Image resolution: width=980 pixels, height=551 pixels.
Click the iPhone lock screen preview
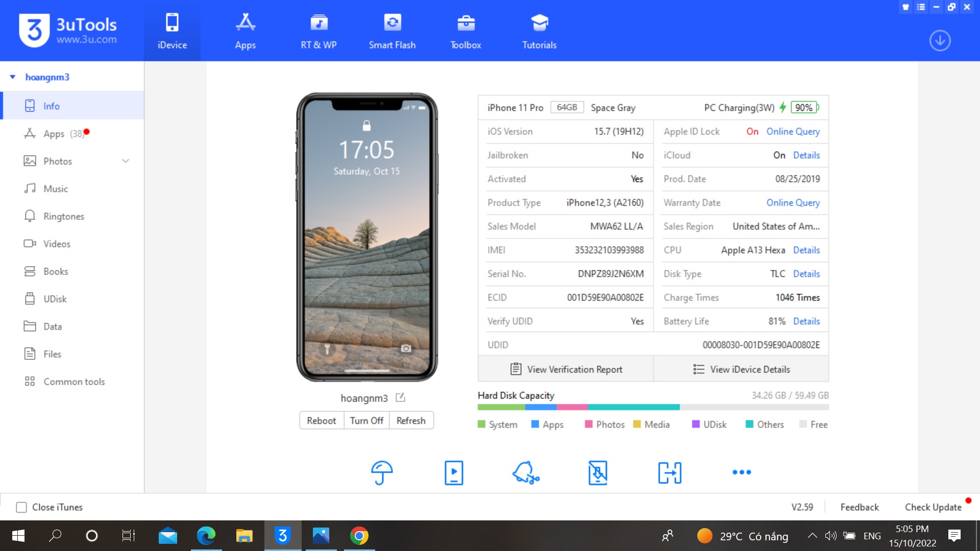coord(367,237)
